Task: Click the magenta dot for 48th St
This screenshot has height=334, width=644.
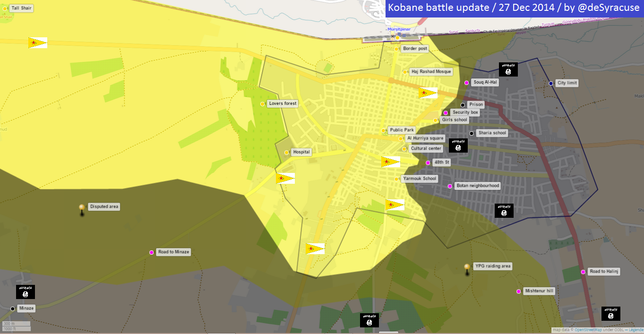Action: point(428,163)
